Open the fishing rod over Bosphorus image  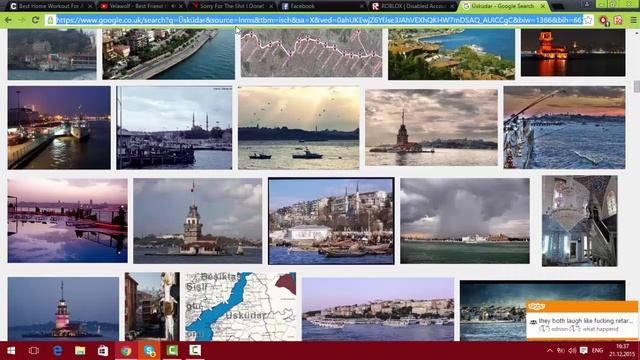564,127
